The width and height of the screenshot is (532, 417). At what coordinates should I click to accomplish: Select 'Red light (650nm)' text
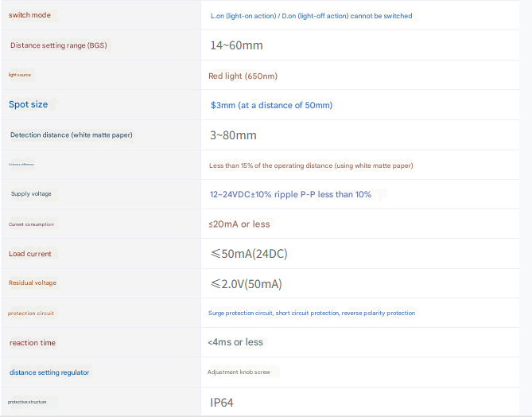243,76
